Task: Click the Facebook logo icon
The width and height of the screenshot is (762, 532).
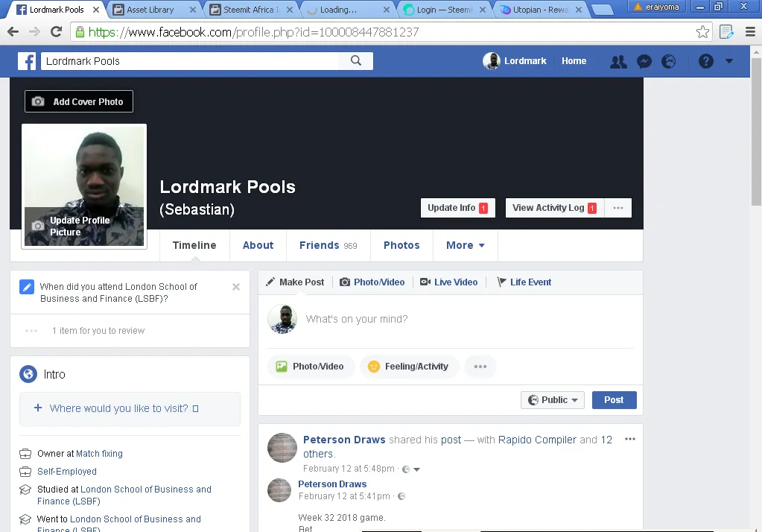Action: click(x=27, y=61)
